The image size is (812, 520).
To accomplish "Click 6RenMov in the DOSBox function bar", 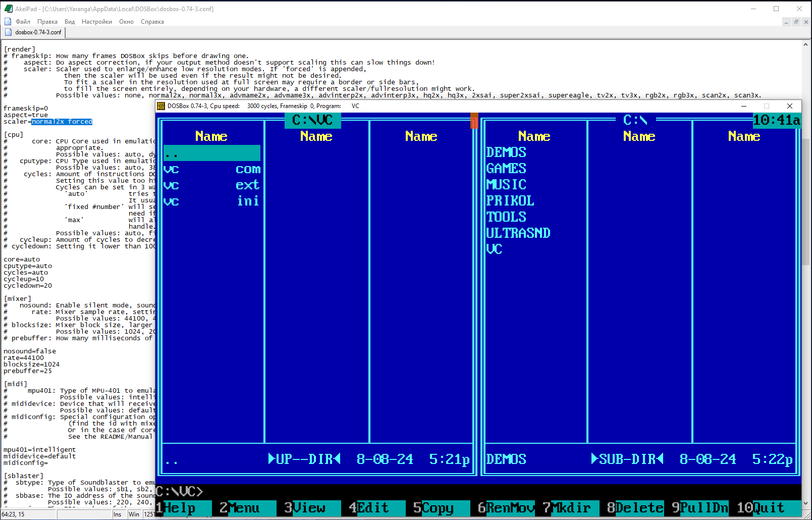I will point(506,508).
